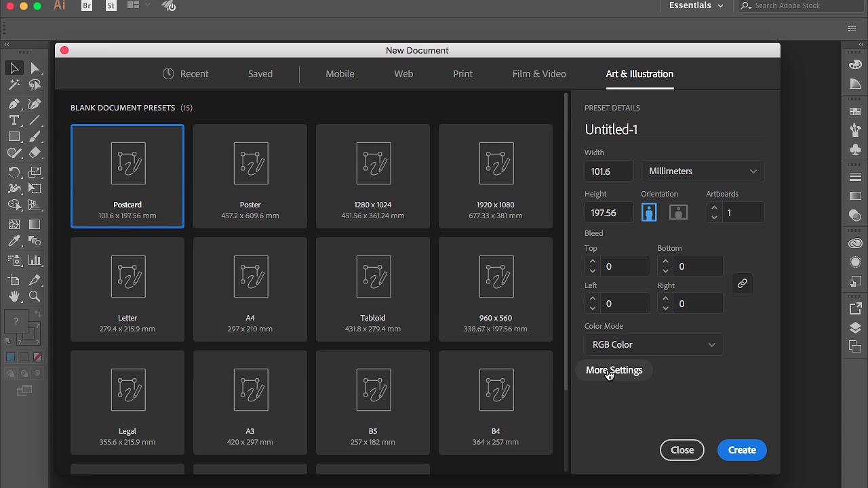Viewport: 868px width, 488px height.
Task: Switch to the Web tab
Action: [403, 74]
